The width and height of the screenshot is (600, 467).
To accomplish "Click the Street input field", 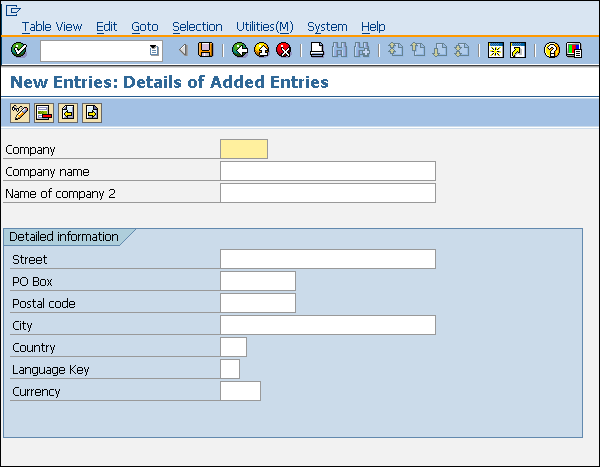I will (x=327, y=260).
